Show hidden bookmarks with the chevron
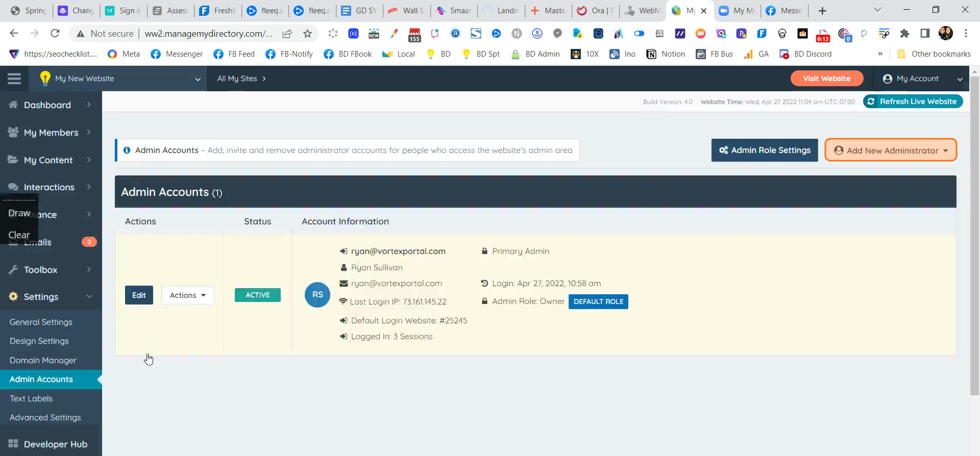The width and height of the screenshot is (980, 456). point(880,54)
